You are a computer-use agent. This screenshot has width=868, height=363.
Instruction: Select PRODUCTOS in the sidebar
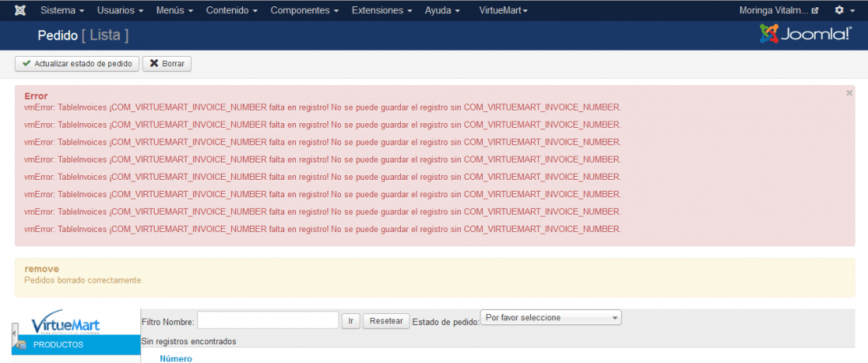pos(76,345)
